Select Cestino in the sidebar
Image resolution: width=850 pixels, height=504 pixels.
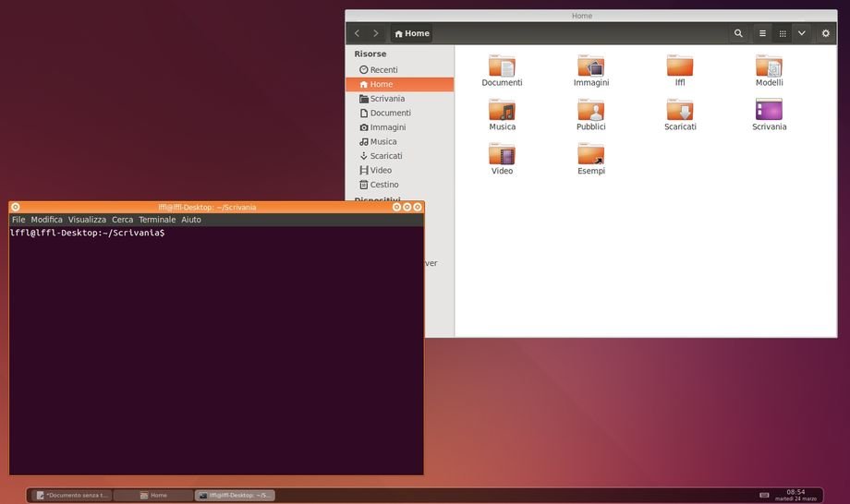pyautogui.click(x=383, y=185)
